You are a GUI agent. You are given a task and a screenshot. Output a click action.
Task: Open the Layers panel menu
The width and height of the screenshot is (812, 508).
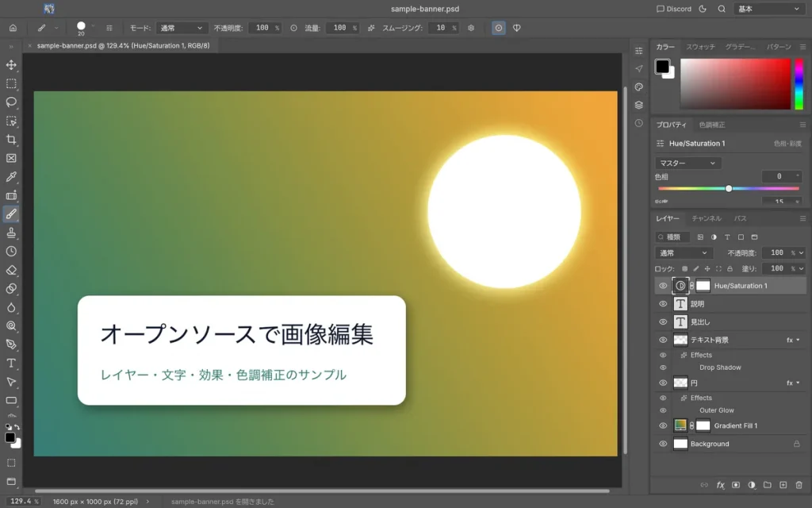802,219
